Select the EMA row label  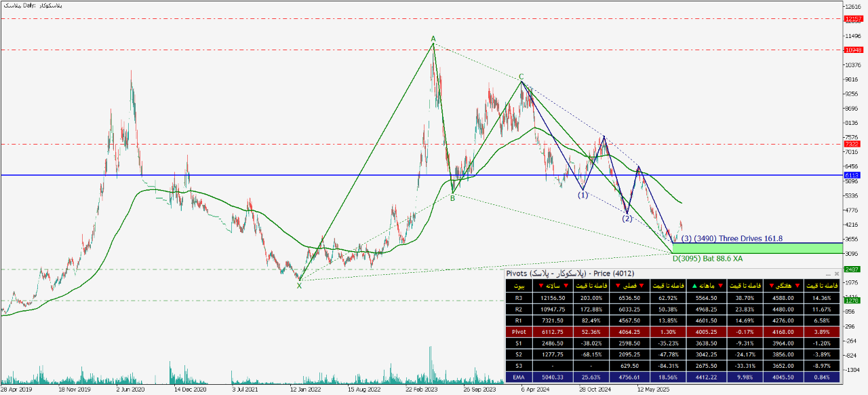pyautogui.click(x=519, y=377)
